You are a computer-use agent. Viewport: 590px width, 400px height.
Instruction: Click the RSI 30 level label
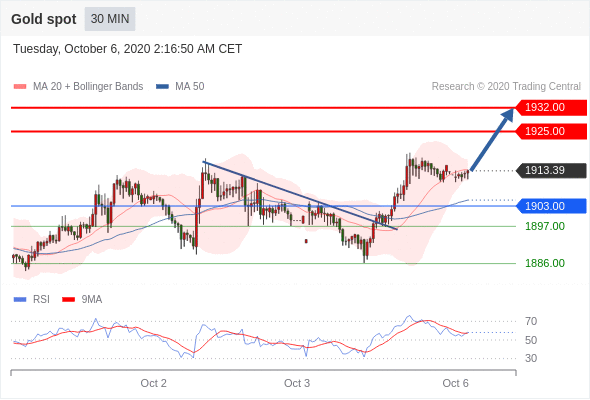[531, 358]
